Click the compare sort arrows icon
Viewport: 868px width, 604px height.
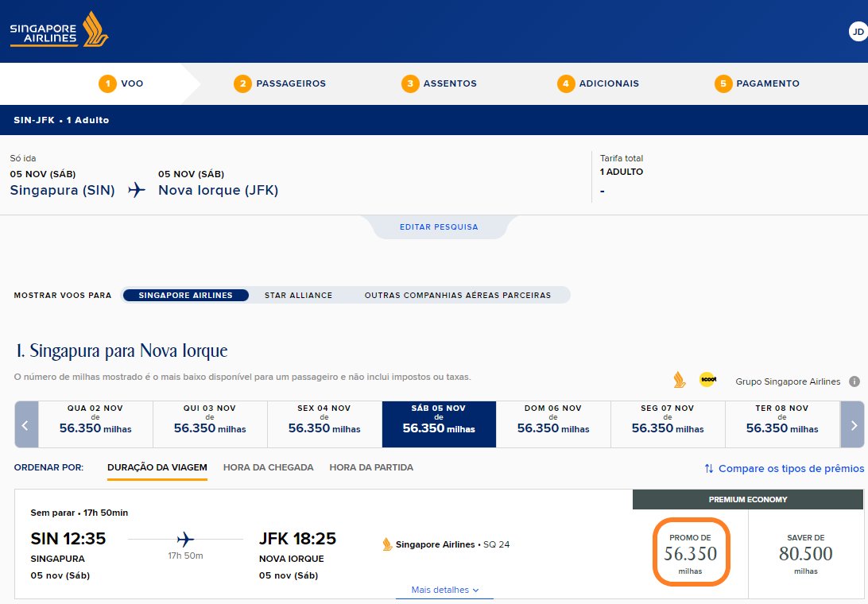(x=709, y=468)
